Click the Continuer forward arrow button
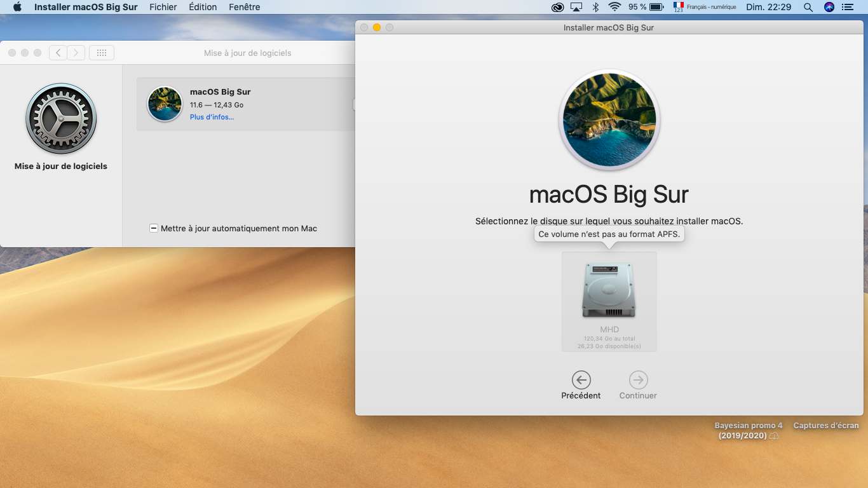This screenshot has width=868, height=488. [x=638, y=380]
